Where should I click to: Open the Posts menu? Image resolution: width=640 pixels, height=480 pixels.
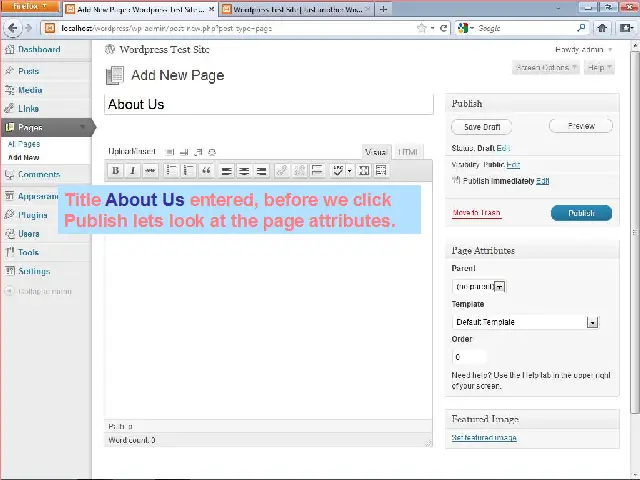pos(29,71)
